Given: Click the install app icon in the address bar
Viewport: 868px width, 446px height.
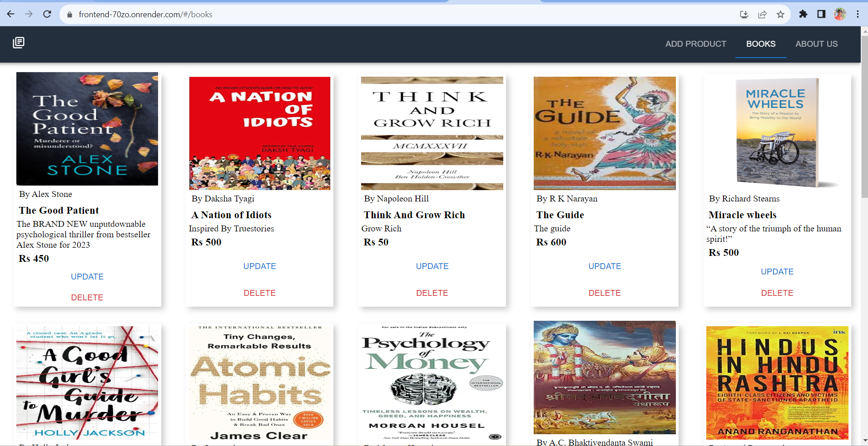Looking at the screenshot, I should point(744,15).
